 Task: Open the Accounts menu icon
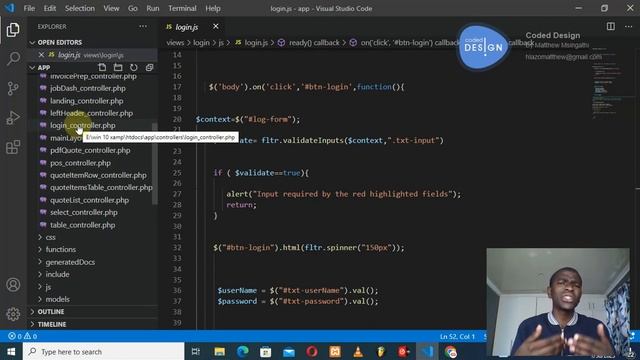pos(13,284)
